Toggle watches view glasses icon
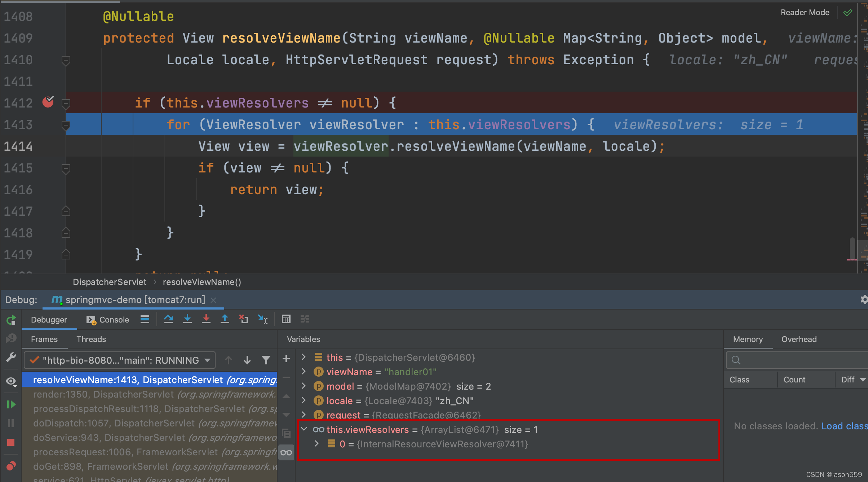This screenshot has height=482, width=868. (286, 452)
